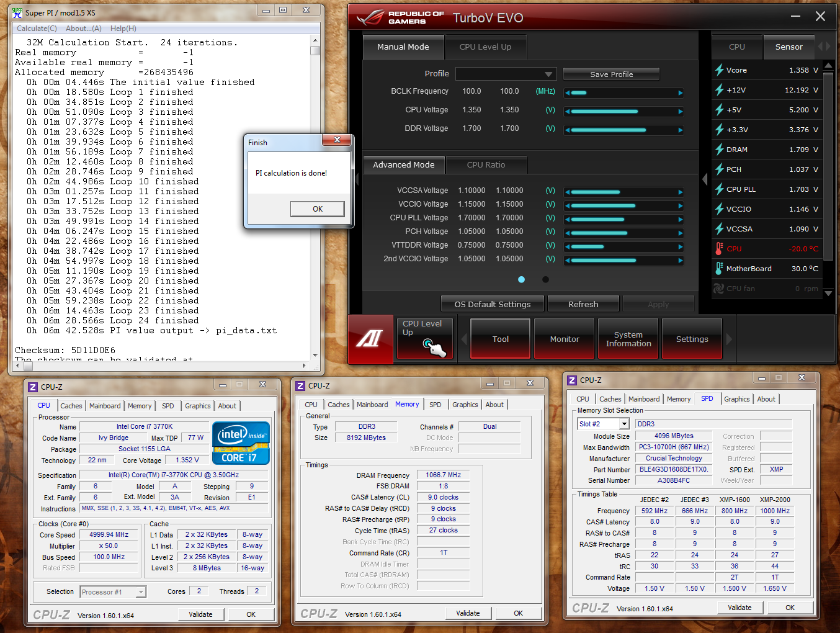Click the CPU thermometer sensor icon
840x633 pixels.
pos(719,249)
